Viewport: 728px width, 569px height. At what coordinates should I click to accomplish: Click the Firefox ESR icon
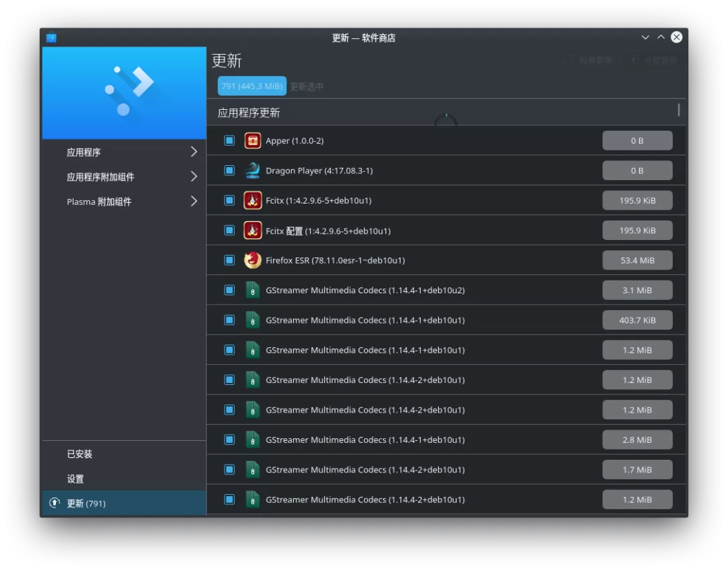(253, 260)
